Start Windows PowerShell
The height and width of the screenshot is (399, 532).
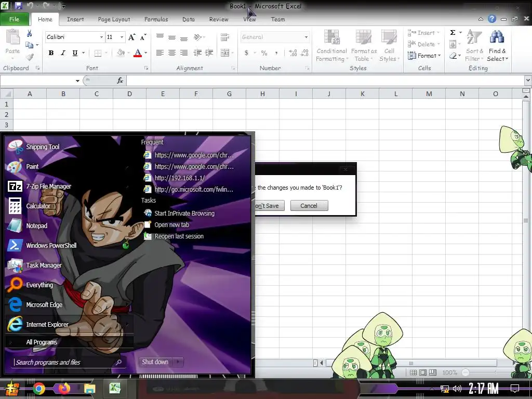tap(43, 245)
